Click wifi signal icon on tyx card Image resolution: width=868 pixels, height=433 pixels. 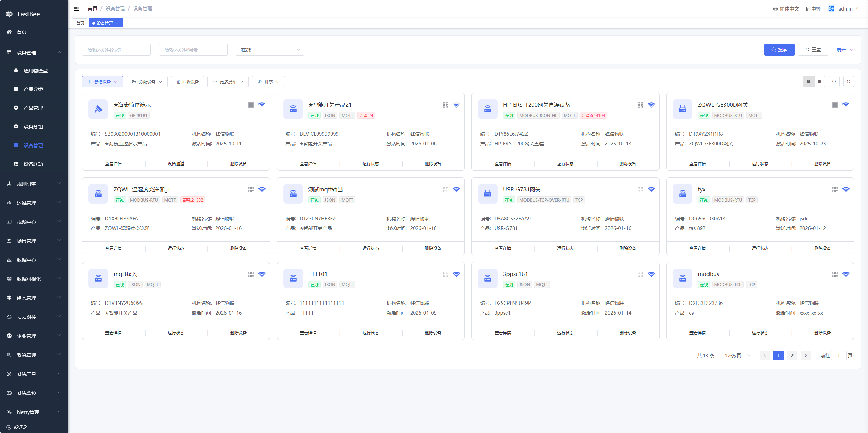pyautogui.click(x=846, y=190)
